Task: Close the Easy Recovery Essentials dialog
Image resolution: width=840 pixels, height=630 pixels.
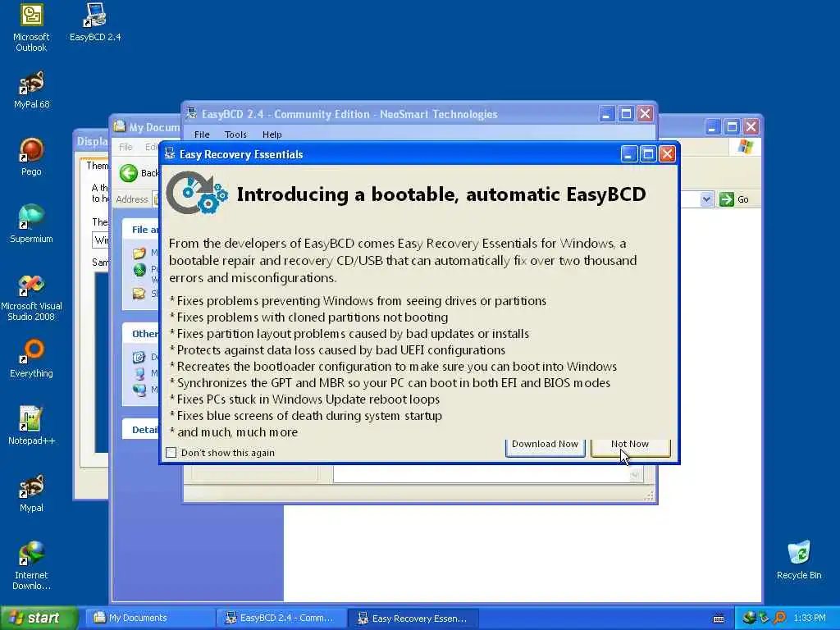Action: pos(667,154)
